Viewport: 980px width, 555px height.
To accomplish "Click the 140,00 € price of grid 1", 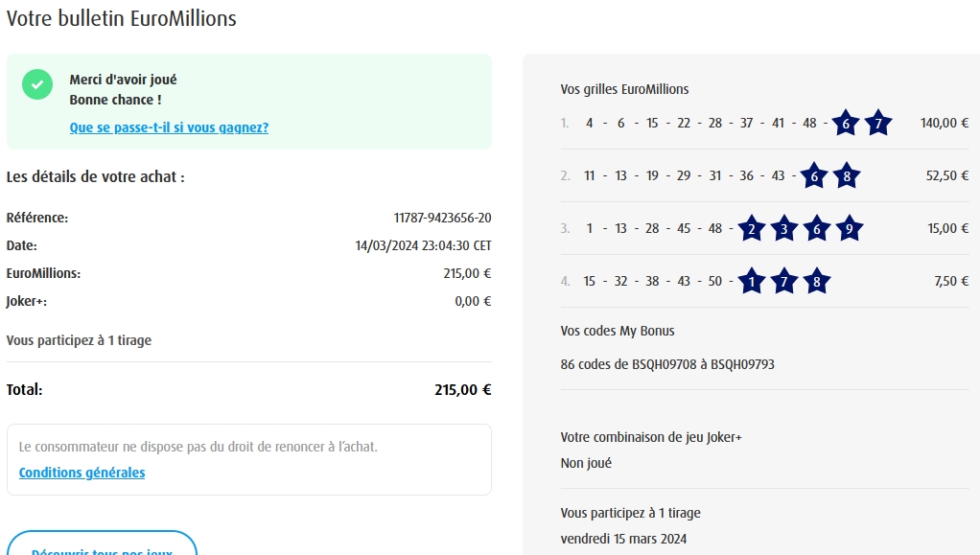I will pos(944,123).
